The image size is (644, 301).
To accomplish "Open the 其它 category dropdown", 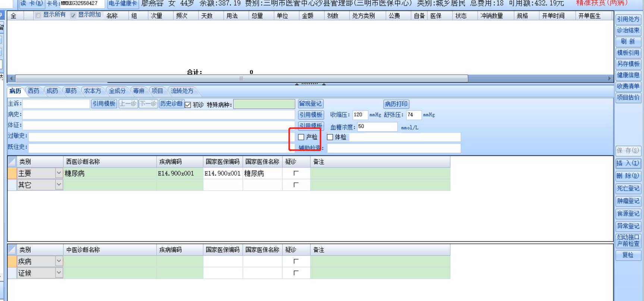I will [59, 185].
